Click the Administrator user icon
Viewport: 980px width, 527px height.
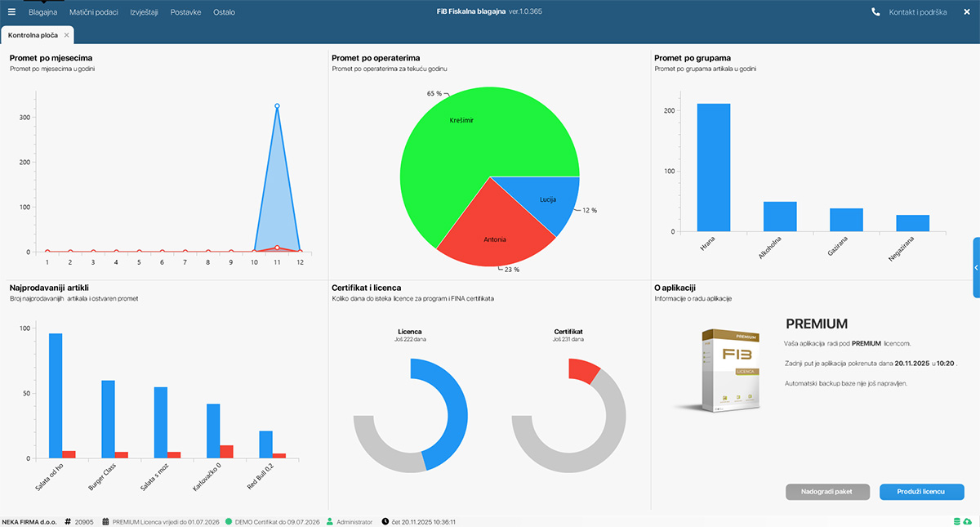coord(330,521)
